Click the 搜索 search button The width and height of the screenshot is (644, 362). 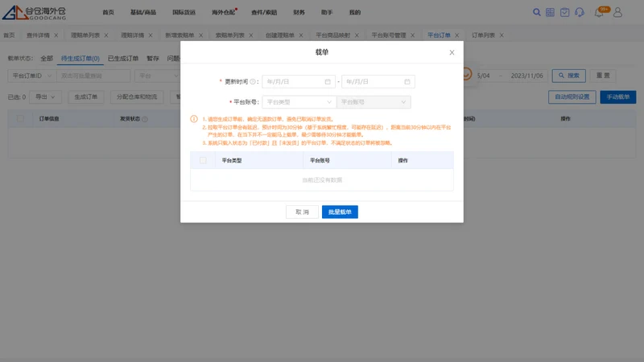569,76
